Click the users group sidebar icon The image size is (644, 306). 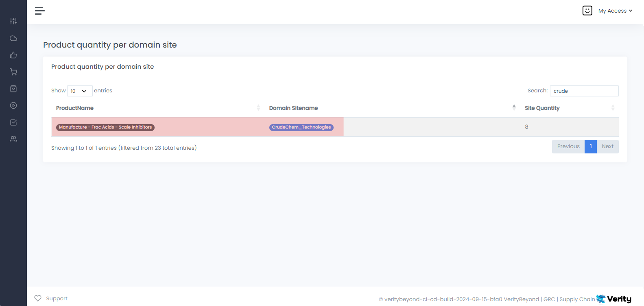click(13, 139)
